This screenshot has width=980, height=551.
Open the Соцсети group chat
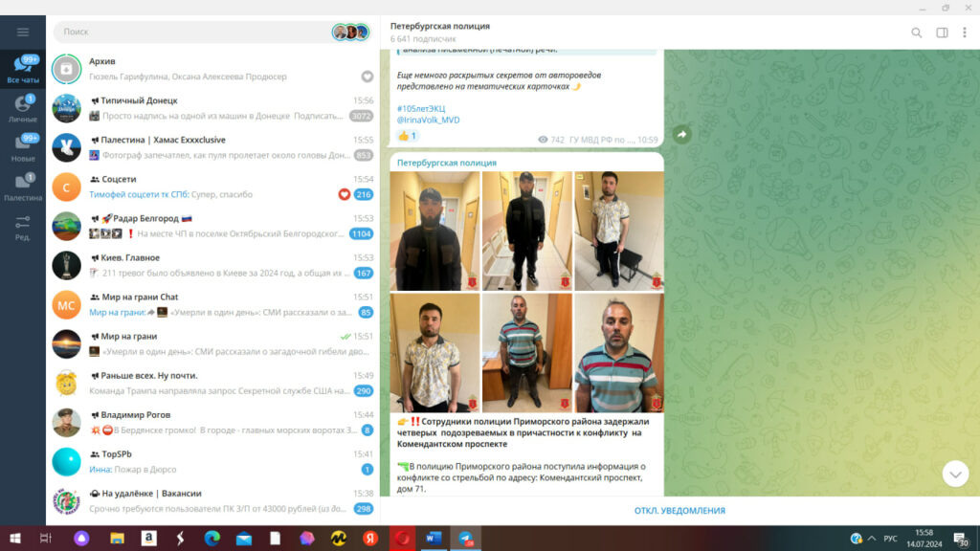point(212,187)
